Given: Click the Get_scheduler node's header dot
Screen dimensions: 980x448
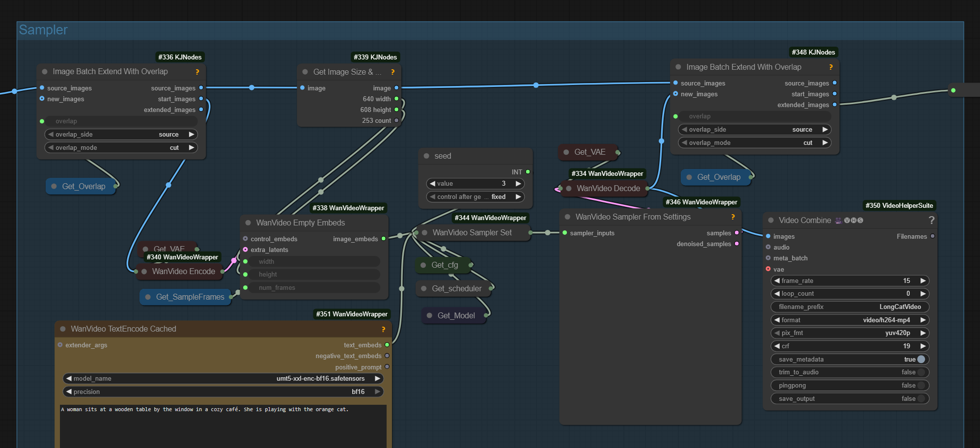Looking at the screenshot, I should (424, 289).
